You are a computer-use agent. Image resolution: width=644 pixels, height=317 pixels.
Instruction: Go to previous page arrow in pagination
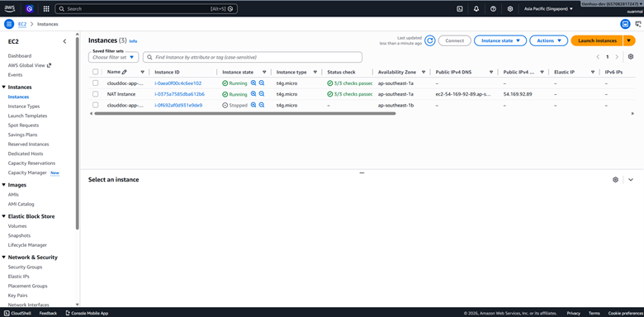click(x=598, y=57)
